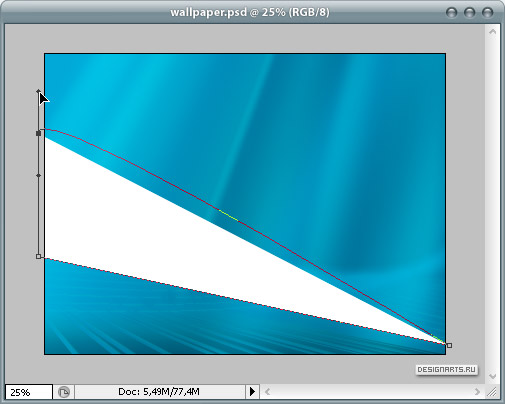This screenshot has width=505, height=404.
Task: Click the hollow anchor point at left edge
Action: pyautogui.click(x=39, y=256)
